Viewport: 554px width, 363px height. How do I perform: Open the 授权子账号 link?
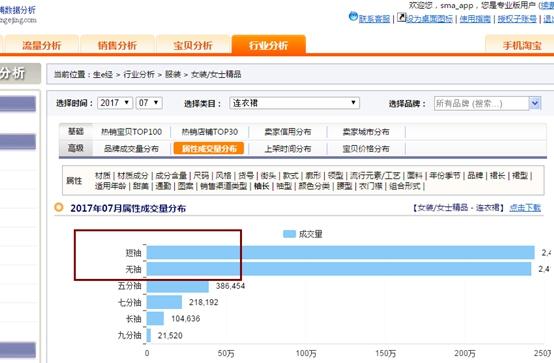(517, 19)
